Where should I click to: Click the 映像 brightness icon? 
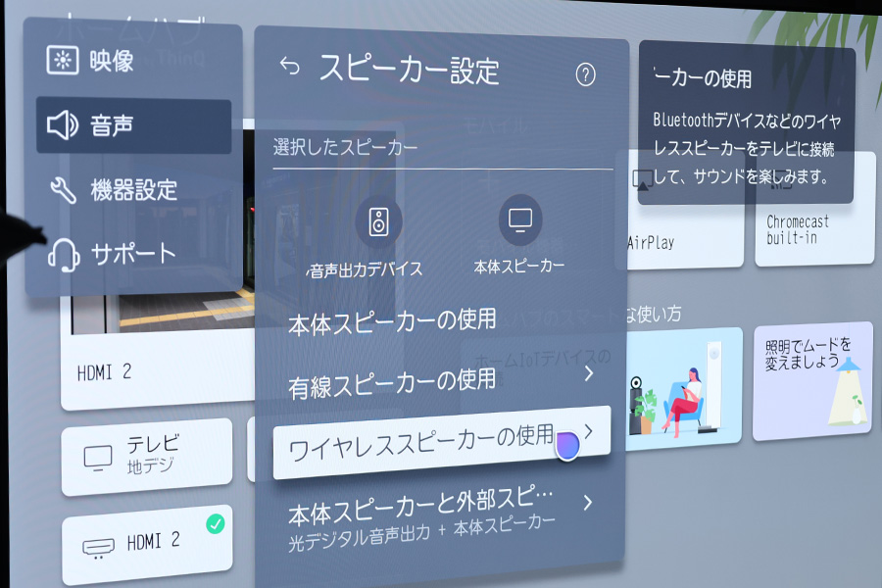coord(63,60)
